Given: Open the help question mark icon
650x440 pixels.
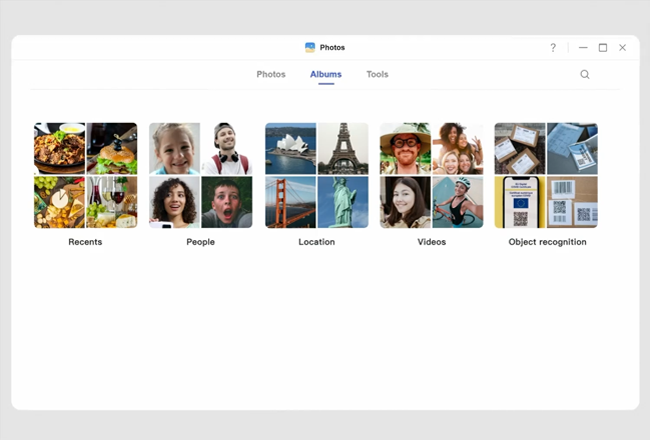Looking at the screenshot, I should 553,48.
